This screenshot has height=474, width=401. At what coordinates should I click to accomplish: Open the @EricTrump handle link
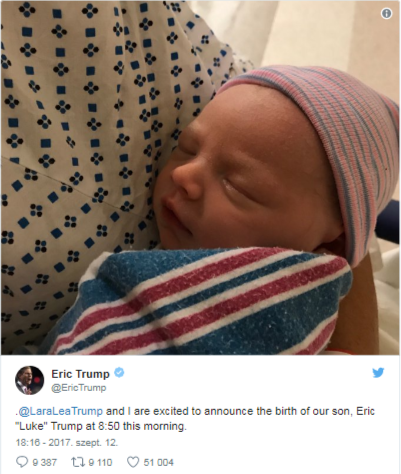(x=79, y=388)
